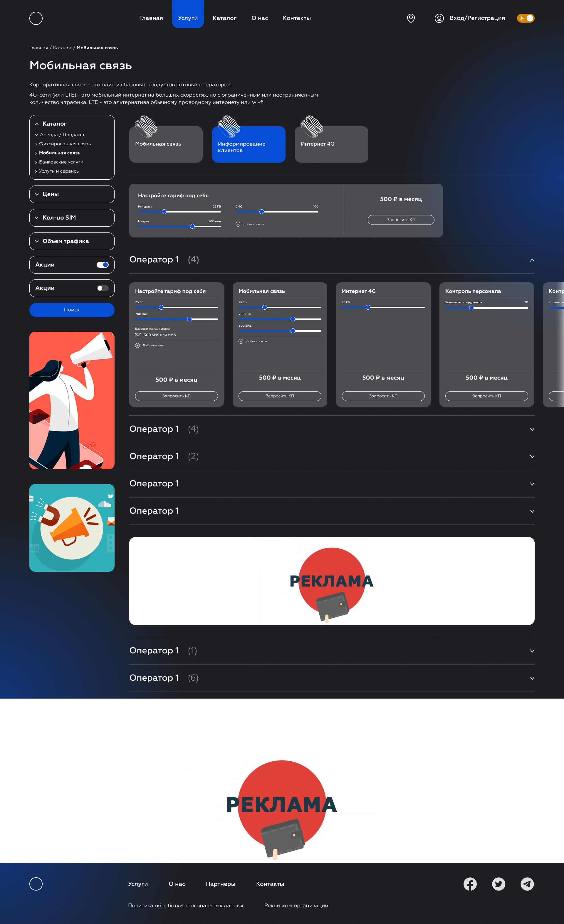The image size is (564, 924).
Task: Click Каталог in the breadcrumb trail
Action: pyautogui.click(x=62, y=48)
